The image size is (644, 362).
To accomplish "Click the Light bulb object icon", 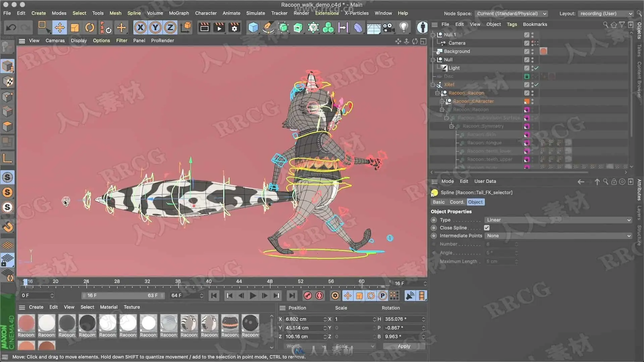I will click(404, 27).
